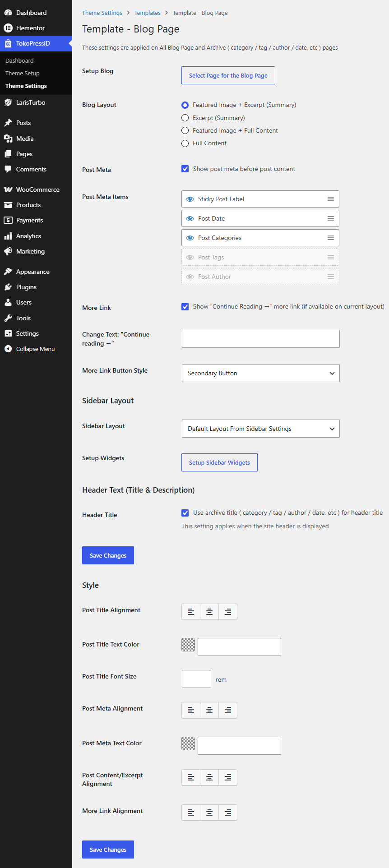Click the Pages icon

8,154
